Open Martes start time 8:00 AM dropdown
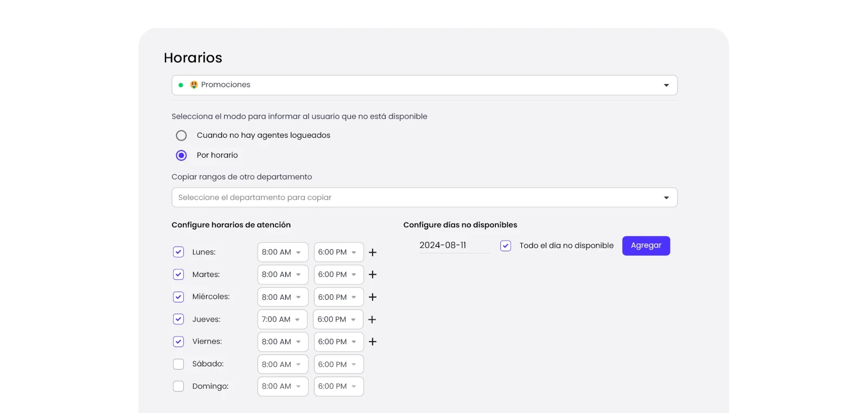The height and width of the screenshot is (413, 868). [283, 275]
